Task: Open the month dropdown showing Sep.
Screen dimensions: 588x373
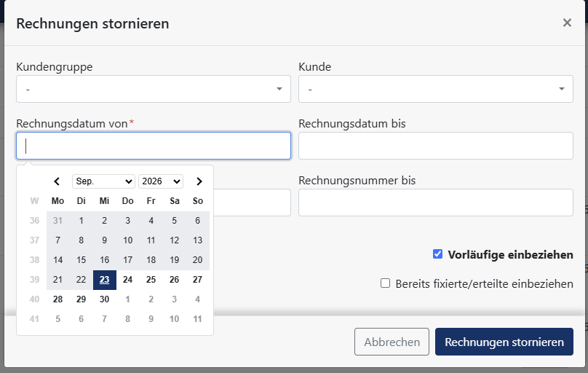Action: (103, 181)
